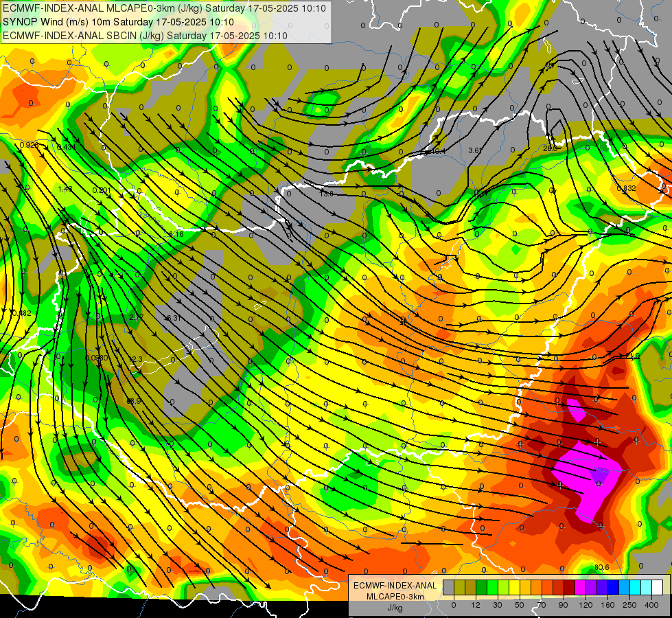The height and width of the screenshot is (618, 672).
Task: Click the map value 3.61
Action: (475, 150)
